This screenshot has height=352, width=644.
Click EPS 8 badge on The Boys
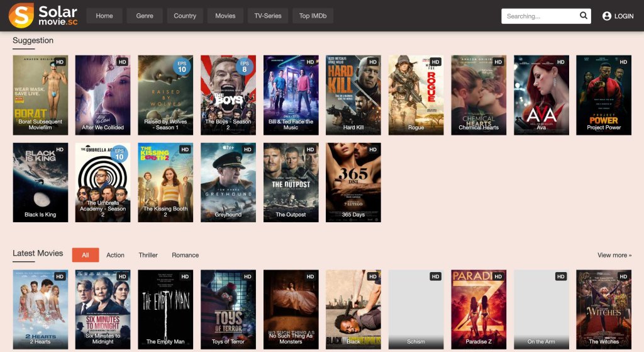pyautogui.click(x=245, y=67)
